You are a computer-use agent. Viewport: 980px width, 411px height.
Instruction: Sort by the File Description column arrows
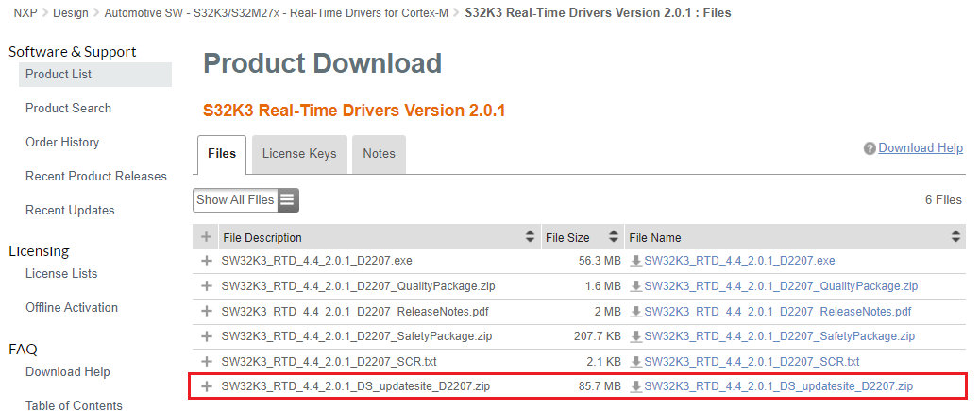(530, 237)
